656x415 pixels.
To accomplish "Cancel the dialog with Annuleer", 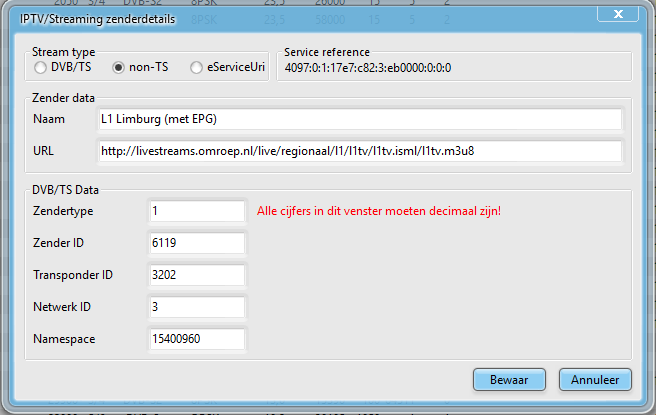I will pos(595,380).
